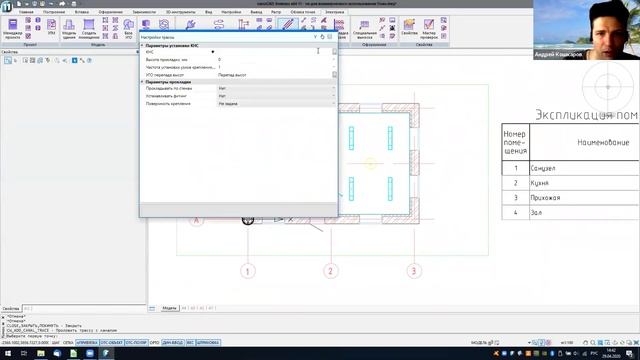Click the browse button in КНС row
The height and width of the screenshot is (360, 640).
334,52
